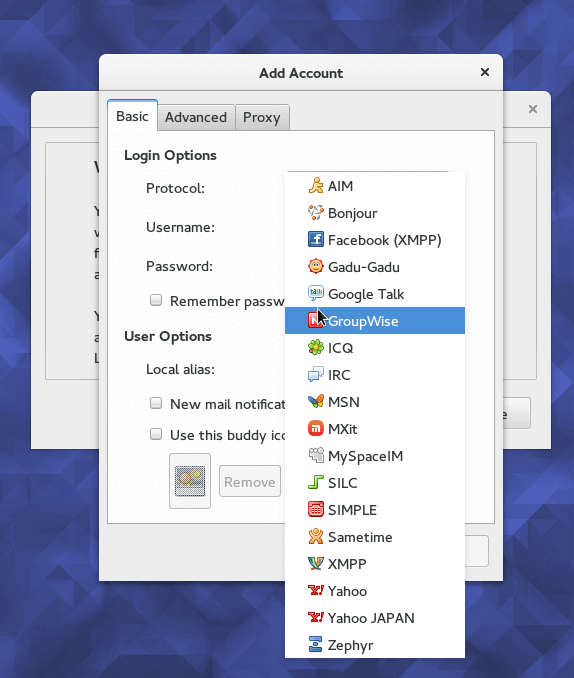Click the XMPP protocol icon
The image size is (574, 678).
point(316,563)
